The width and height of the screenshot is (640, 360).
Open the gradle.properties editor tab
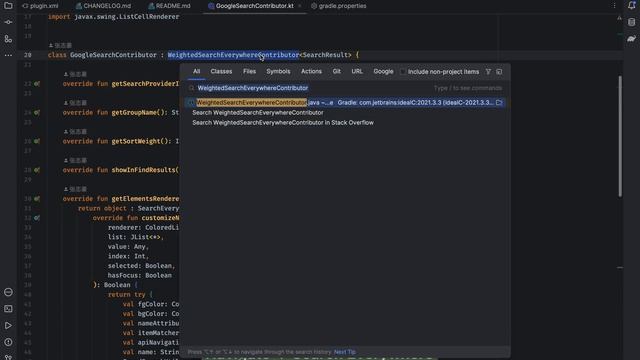click(339, 6)
